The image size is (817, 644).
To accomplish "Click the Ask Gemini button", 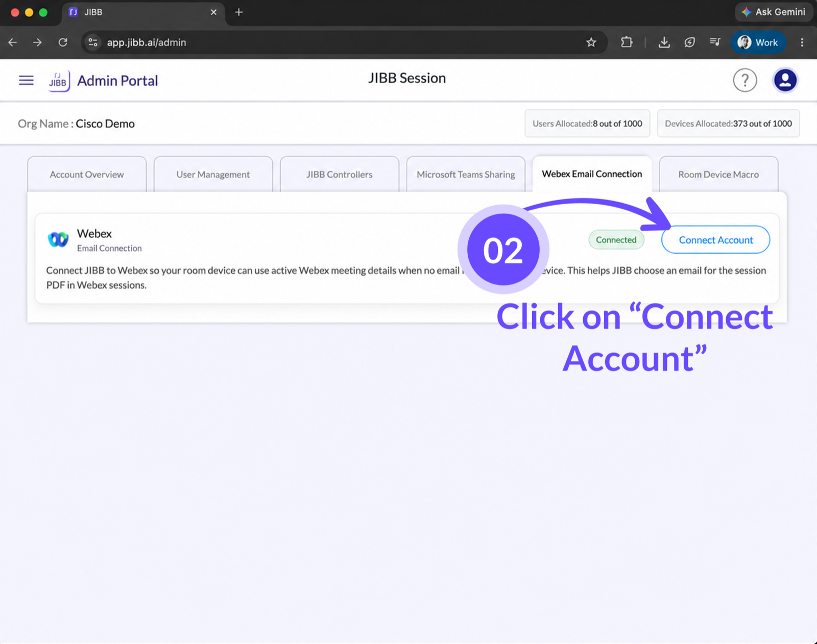I will coord(773,12).
